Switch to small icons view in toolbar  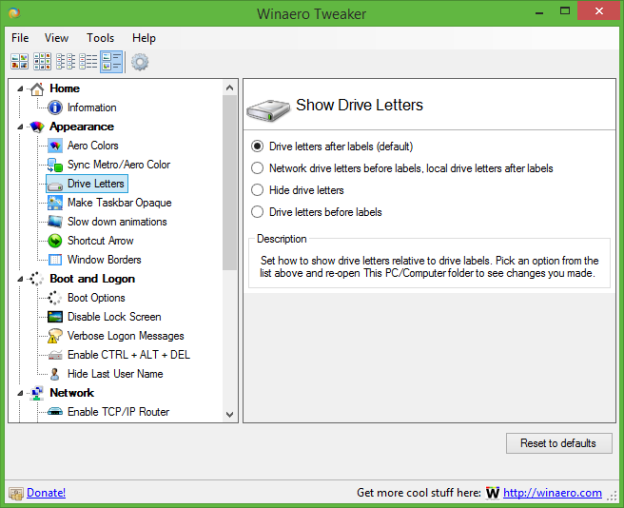(x=42, y=62)
